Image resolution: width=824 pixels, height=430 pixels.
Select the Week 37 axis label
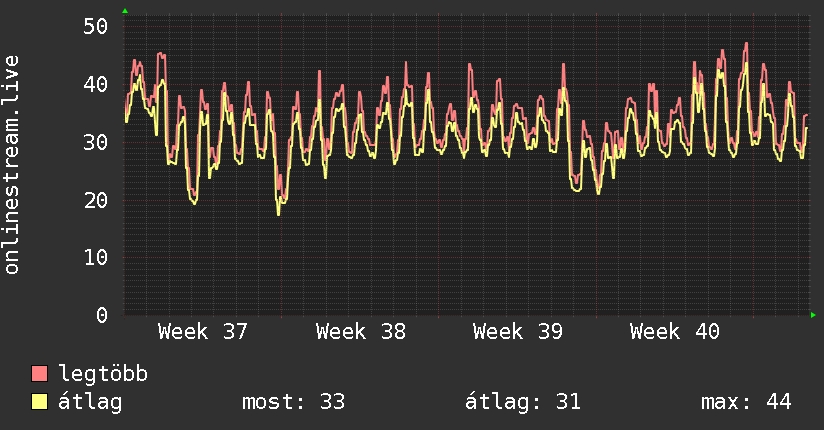pyautogui.click(x=202, y=332)
